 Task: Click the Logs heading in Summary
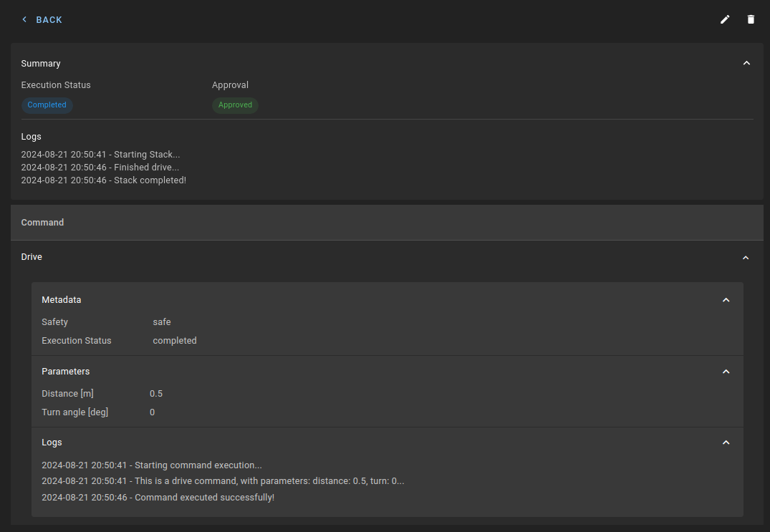tap(31, 137)
